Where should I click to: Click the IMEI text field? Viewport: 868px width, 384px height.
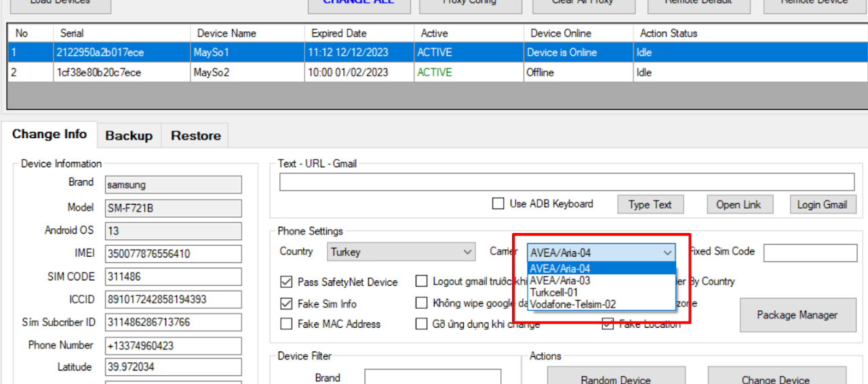pyautogui.click(x=173, y=254)
